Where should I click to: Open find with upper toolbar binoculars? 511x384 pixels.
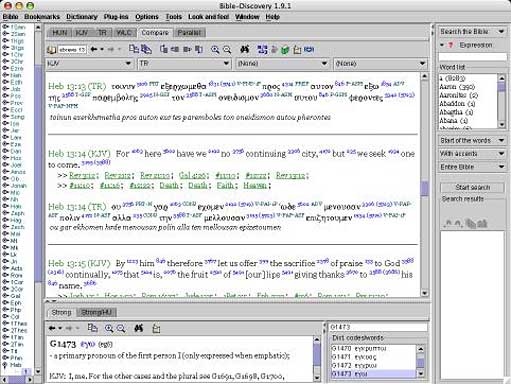[245, 49]
